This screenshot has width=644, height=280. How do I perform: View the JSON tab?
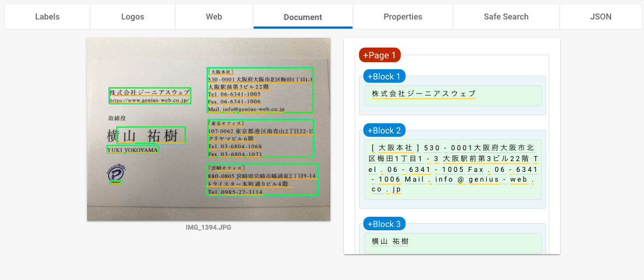point(600,17)
